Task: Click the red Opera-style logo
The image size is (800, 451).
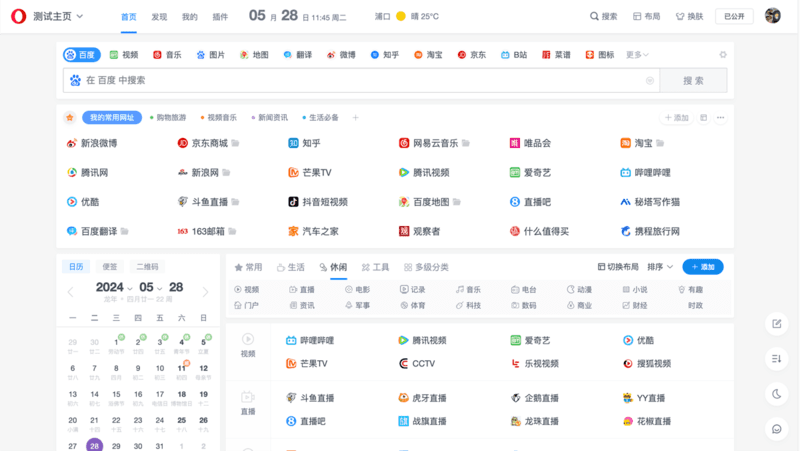Action: click(x=18, y=16)
